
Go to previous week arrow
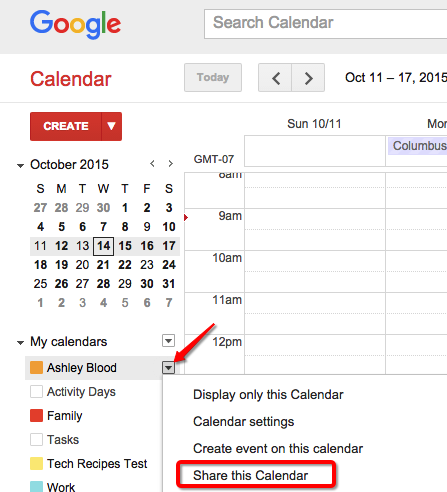275,78
